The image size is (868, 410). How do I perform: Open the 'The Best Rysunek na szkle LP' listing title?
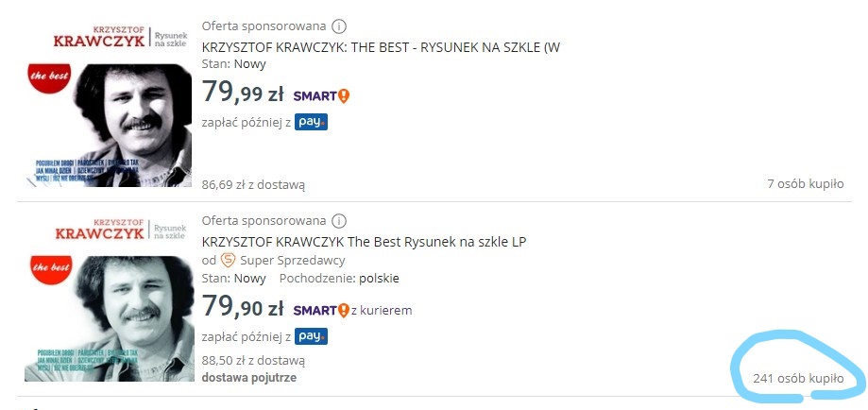[x=364, y=241]
